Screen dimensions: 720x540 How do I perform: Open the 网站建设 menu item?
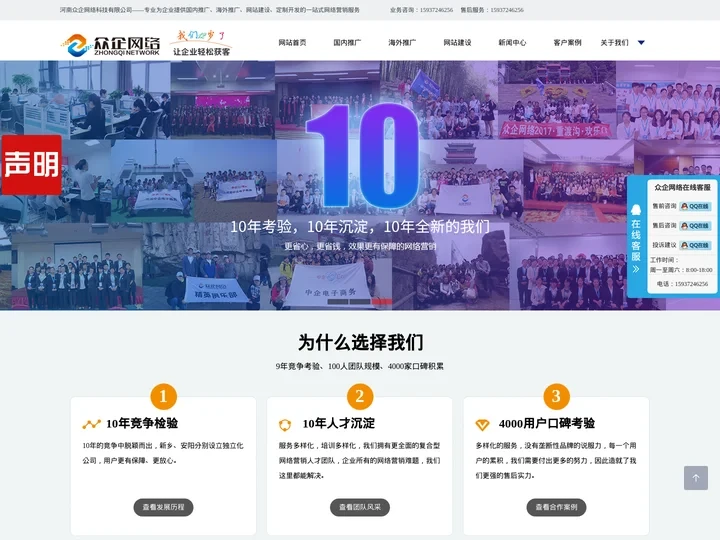(457, 43)
